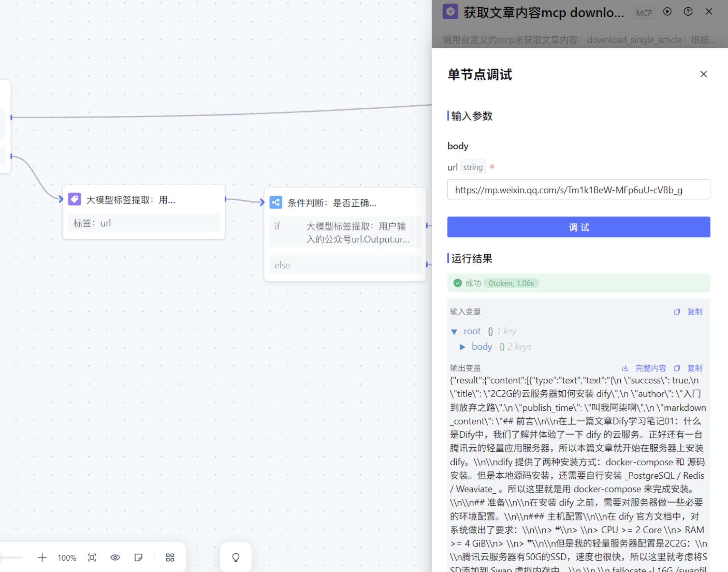
Task: Click the MCP node purple icon in header
Action: (450, 12)
